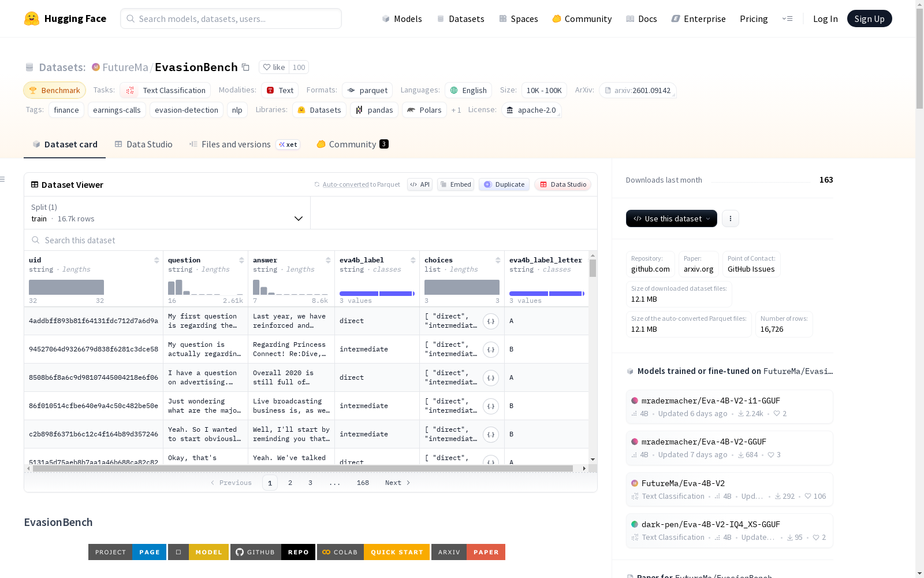Open the Community tab with 3 discussions
The height and width of the screenshot is (578, 924).
(352, 144)
